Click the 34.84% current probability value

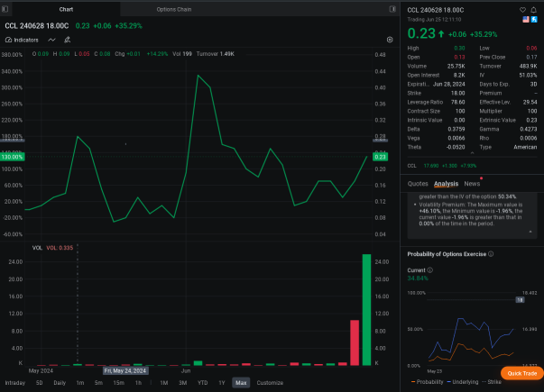point(418,278)
